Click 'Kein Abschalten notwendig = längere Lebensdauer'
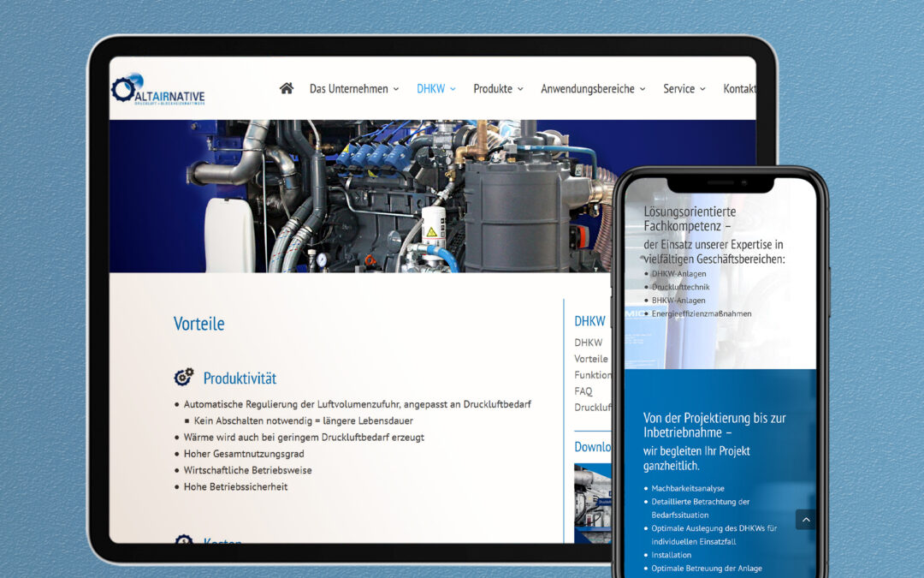924x578 pixels. coord(304,420)
